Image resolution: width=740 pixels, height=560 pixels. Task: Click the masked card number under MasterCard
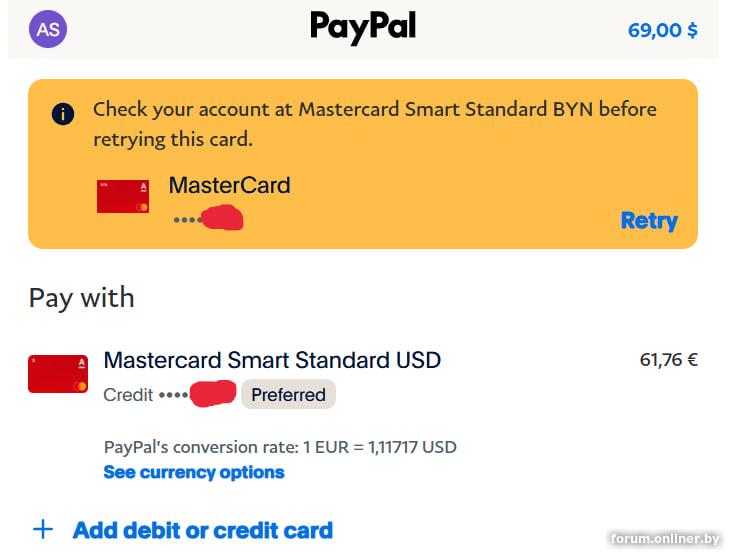coord(207,218)
